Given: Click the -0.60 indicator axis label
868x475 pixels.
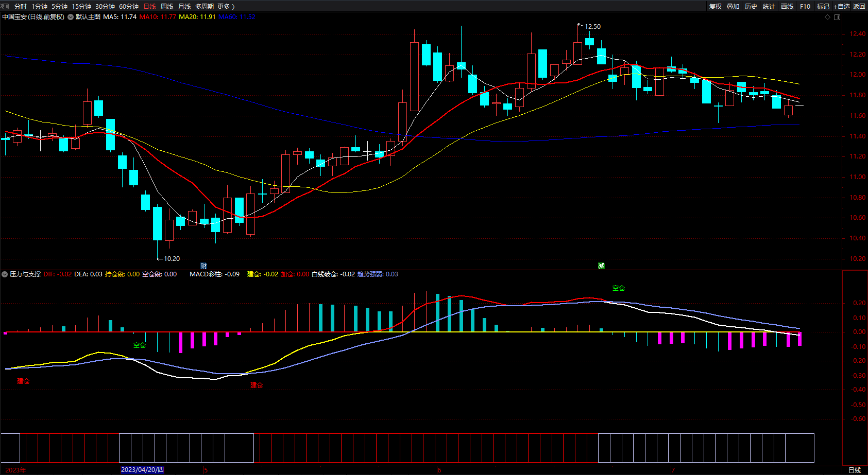Looking at the screenshot, I should click(x=858, y=419).
